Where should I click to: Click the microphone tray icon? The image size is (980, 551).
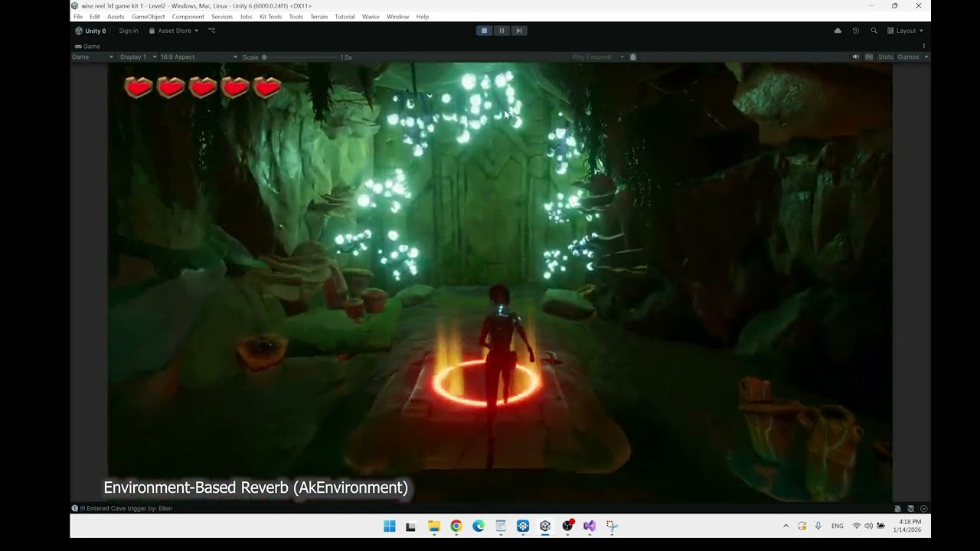point(818,526)
